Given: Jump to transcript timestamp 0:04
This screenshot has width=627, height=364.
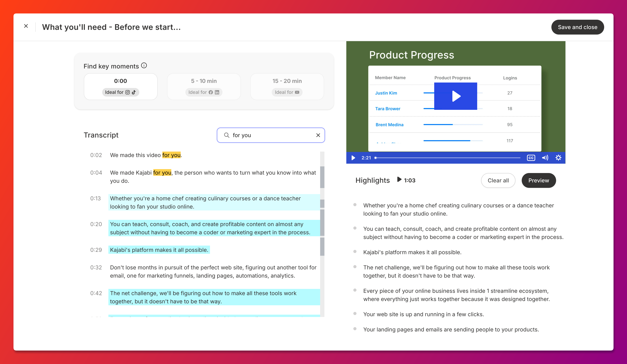Looking at the screenshot, I should [x=96, y=172].
